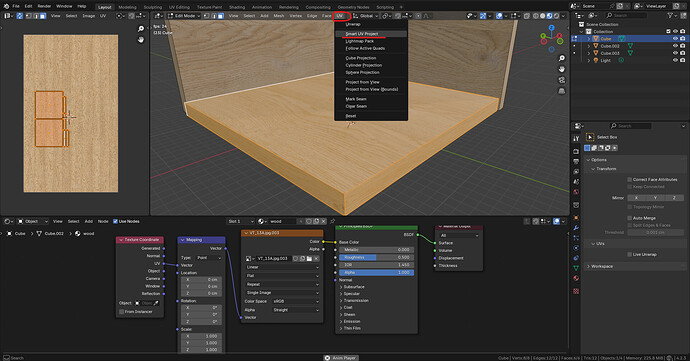Screen dimensions: 690x361
Task: Open the Edit Mode dropdown
Action: coord(184,16)
